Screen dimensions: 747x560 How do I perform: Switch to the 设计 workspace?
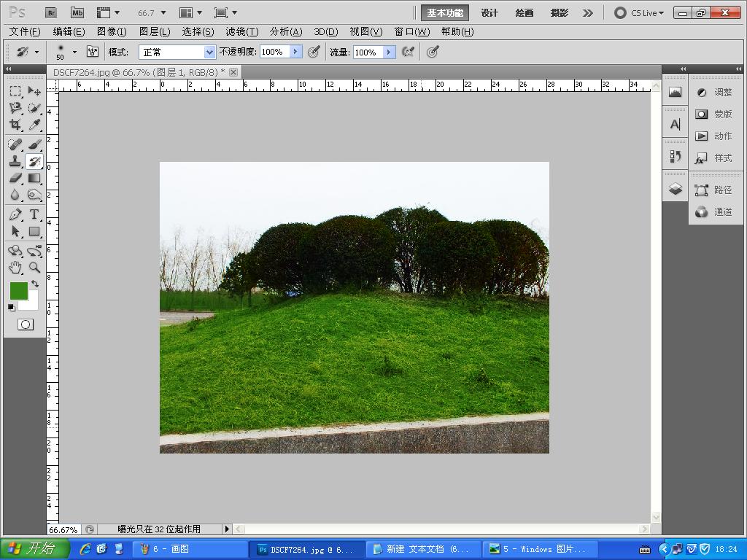[489, 13]
